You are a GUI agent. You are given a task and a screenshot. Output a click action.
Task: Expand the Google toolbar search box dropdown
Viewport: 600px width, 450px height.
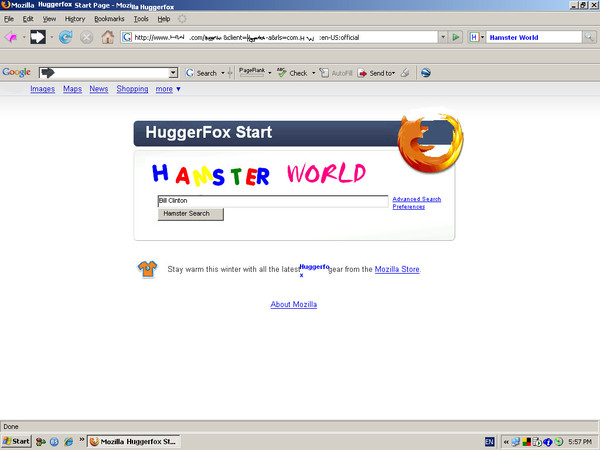click(x=173, y=73)
